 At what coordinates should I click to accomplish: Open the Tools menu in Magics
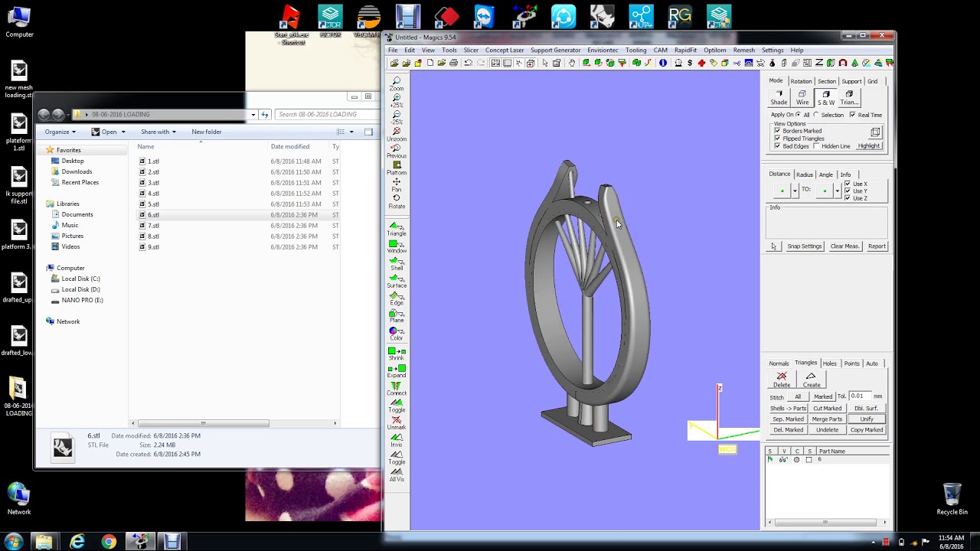449,51
